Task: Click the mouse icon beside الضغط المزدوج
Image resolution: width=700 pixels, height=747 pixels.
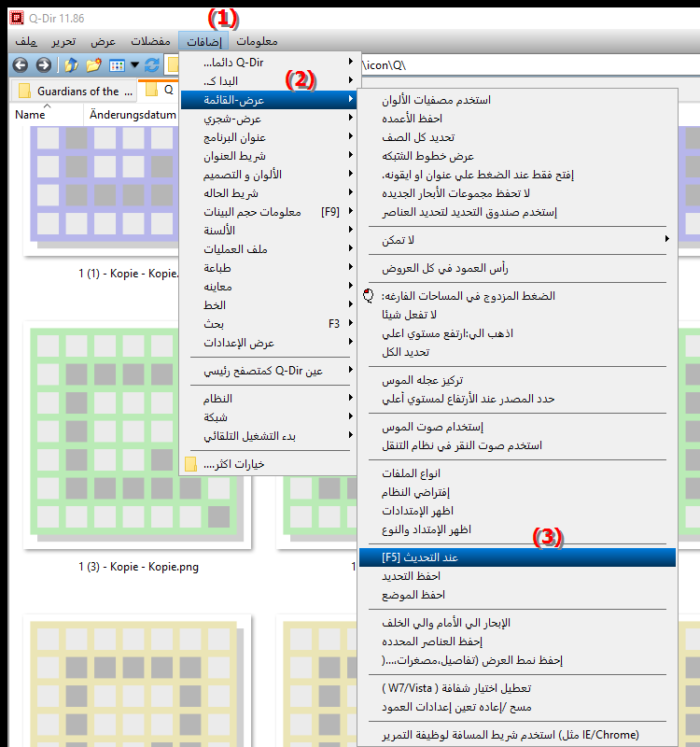Action: point(369,296)
